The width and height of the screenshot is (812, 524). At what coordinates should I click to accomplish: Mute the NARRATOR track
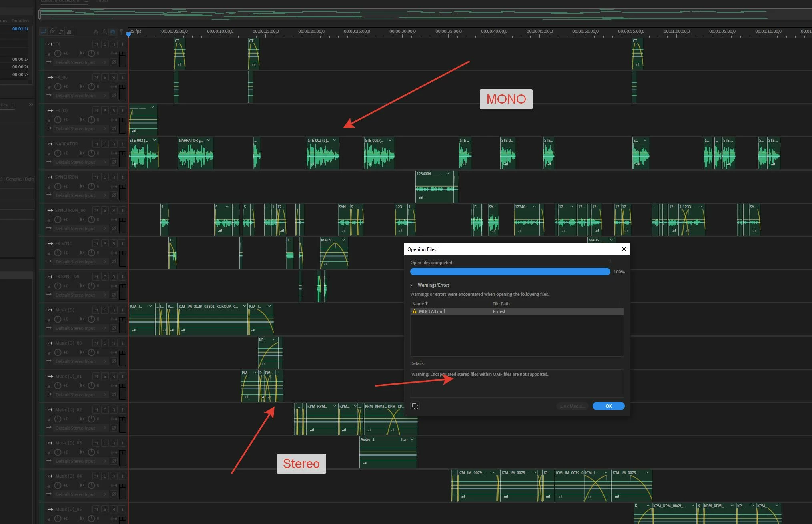point(96,144)
